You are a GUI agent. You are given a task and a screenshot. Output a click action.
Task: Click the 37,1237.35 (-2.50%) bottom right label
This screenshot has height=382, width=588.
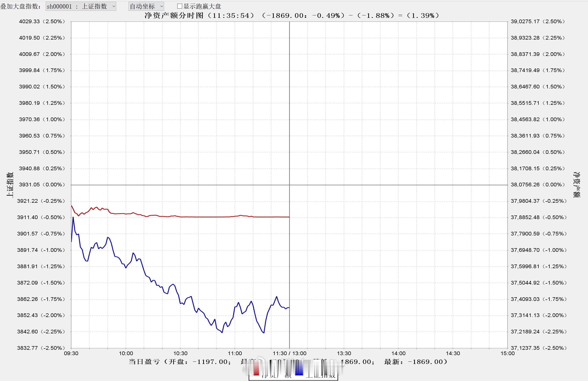tap(538, 348)
